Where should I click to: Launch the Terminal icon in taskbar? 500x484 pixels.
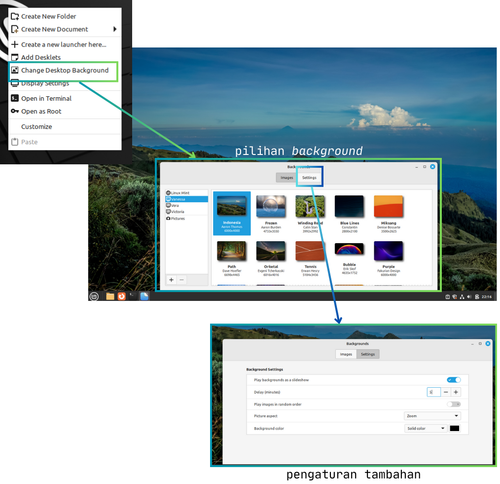point(133,296)
